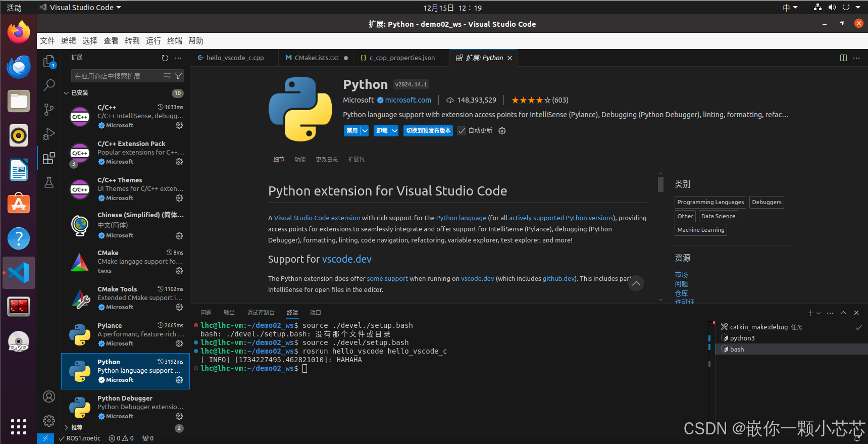The height and width of the screenshot is (444, 868).
Task: Open extensions view more actions menu
Action: [178, 58]
